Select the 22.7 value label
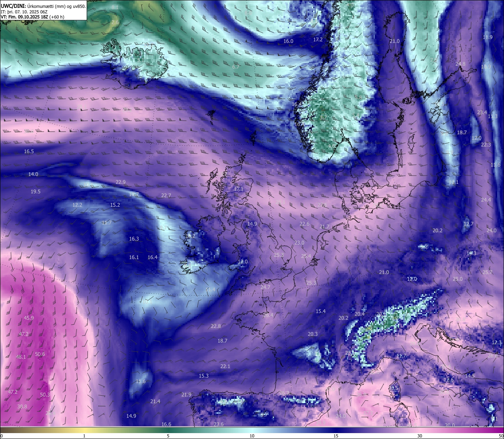Screen dimensions: 504x439 tap(166, 196)
